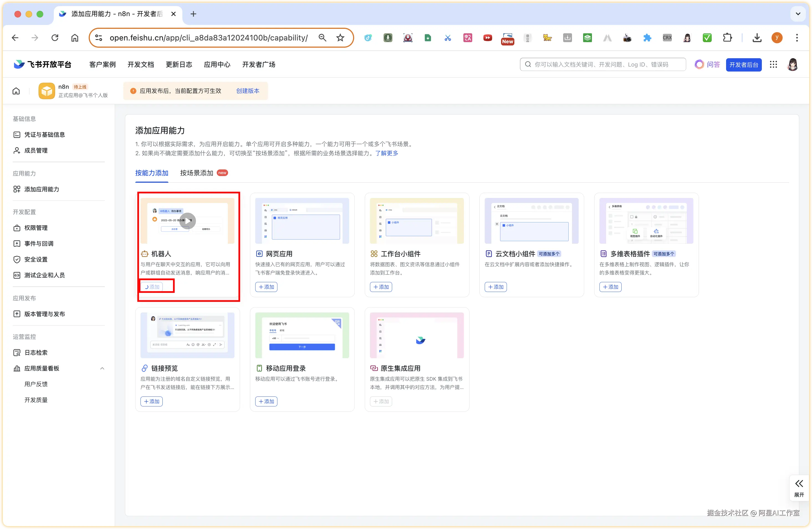Image resolution: width=812 pixels, height=529 pixels.
Task: Click the 问答 AI assistant icon
Action: 699,65
